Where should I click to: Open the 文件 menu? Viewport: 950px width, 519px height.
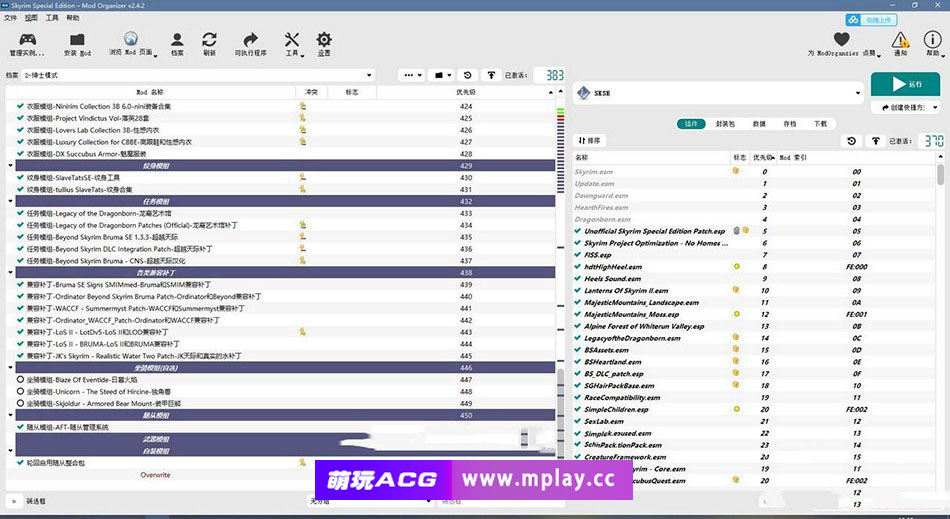(10, 18)
